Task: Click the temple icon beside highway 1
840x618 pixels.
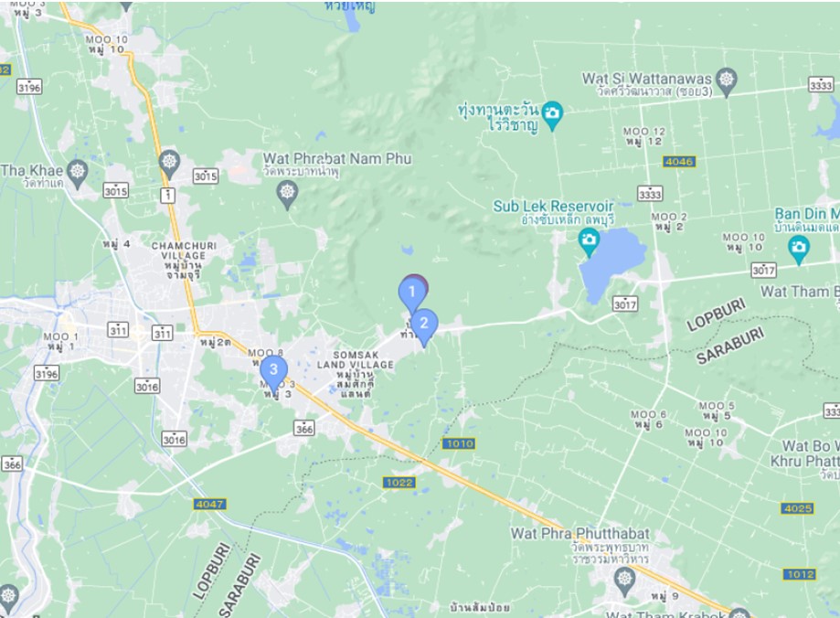Action: (x=169, y=164)
